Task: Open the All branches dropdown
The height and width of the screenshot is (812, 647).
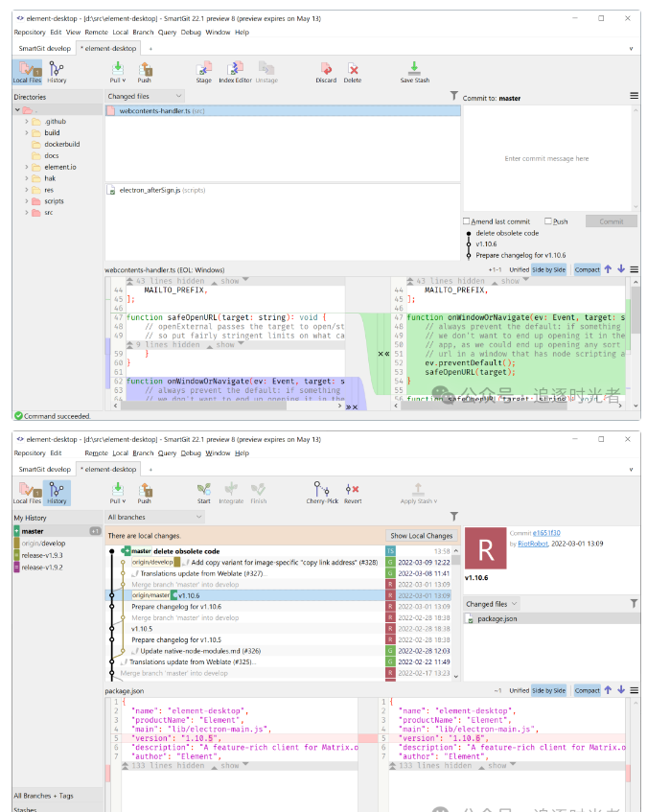Action: coord(154,517)
